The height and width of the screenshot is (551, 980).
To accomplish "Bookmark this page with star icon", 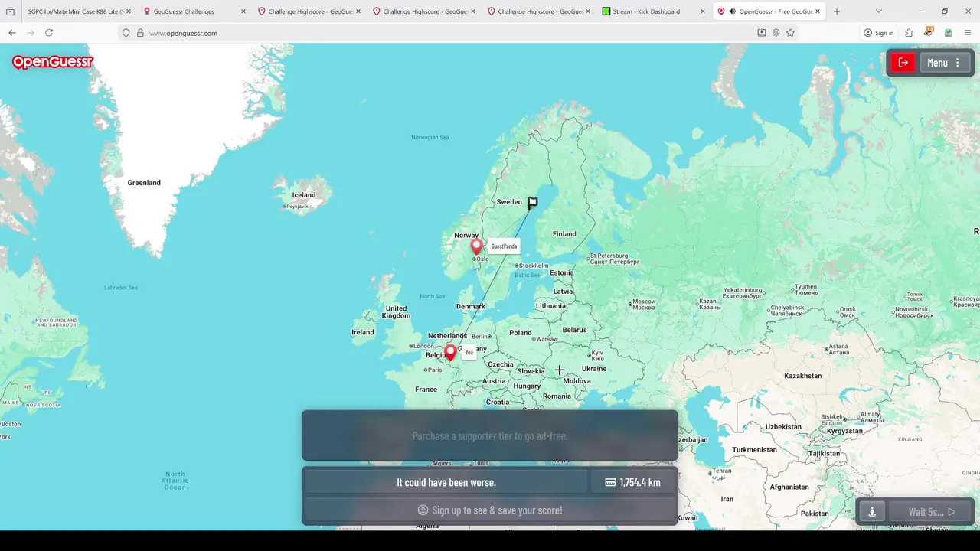I will tap(790, 33).
